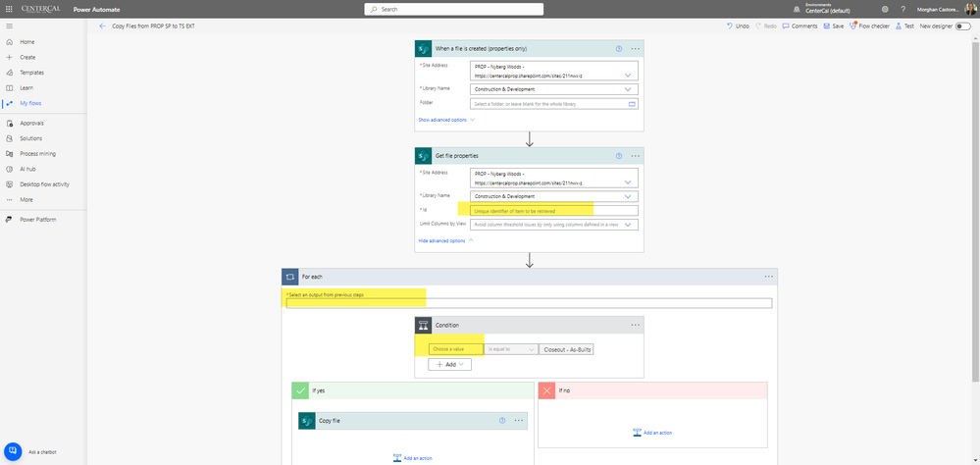The image size is (980, 465).
Task: Expand Library Name dropdown in trigger card
Action: point(628,89)
